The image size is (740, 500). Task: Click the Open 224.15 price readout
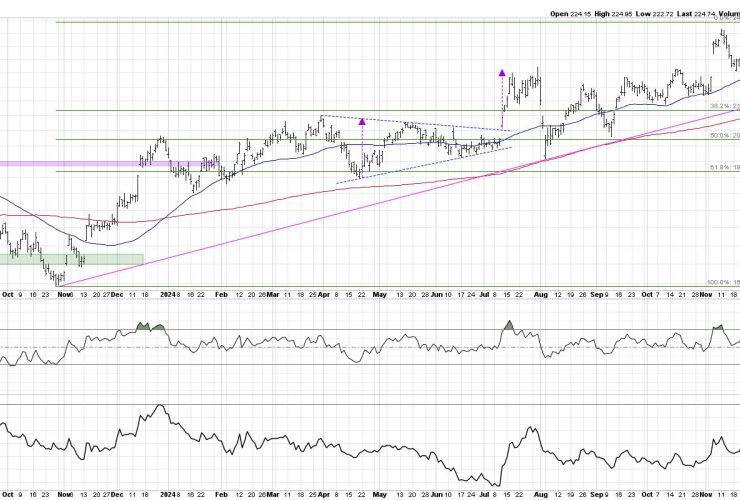[570, 14]
